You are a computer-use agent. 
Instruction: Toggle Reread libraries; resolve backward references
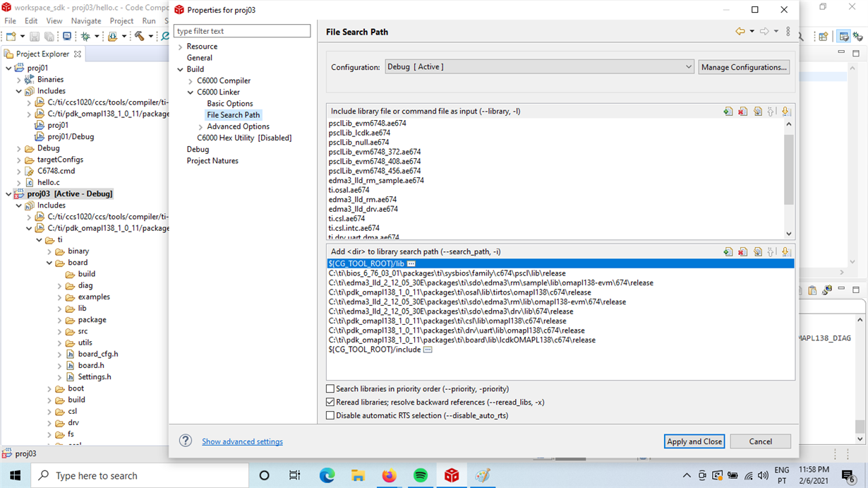point(330,403)
